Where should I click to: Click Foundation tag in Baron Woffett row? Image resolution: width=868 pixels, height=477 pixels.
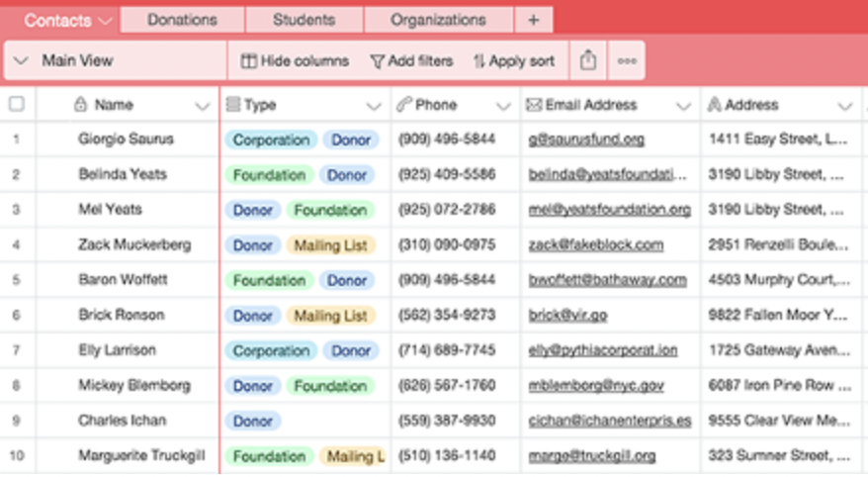click(x=269, y=280)
